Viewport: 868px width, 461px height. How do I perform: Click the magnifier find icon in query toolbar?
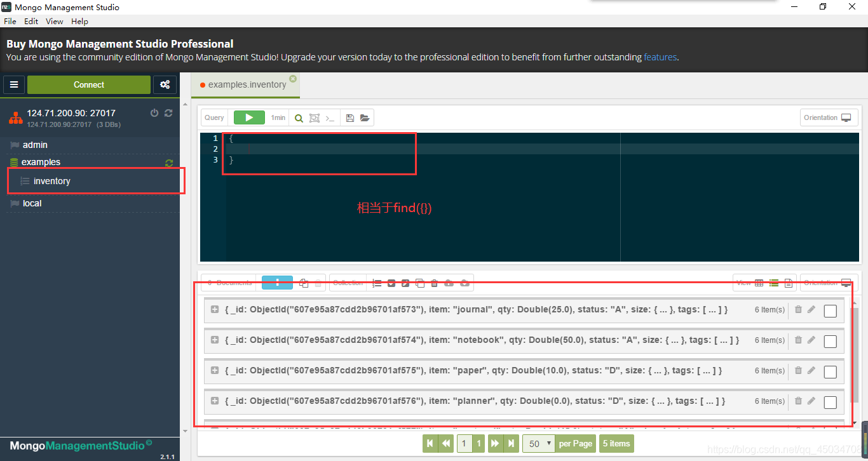pyautogui.click(x=299, y=118)
